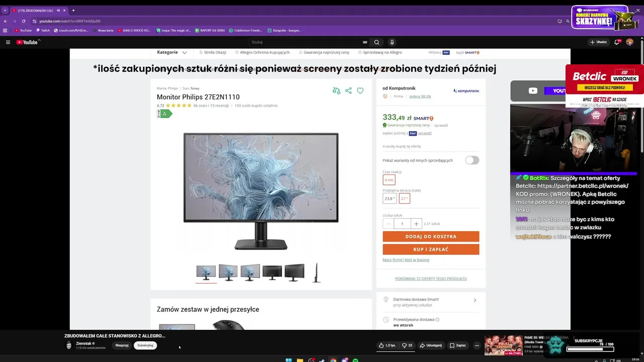Open the video more-actions three dots

(477, 345)
